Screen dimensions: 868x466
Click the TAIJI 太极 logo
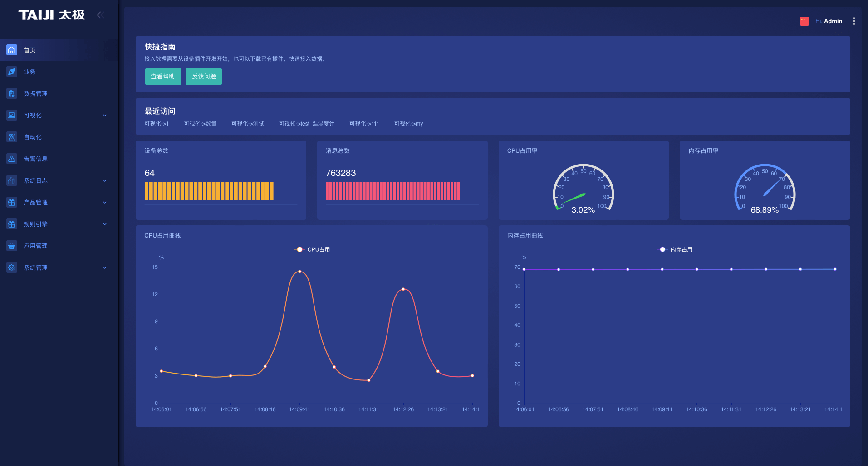pos(51,15)
